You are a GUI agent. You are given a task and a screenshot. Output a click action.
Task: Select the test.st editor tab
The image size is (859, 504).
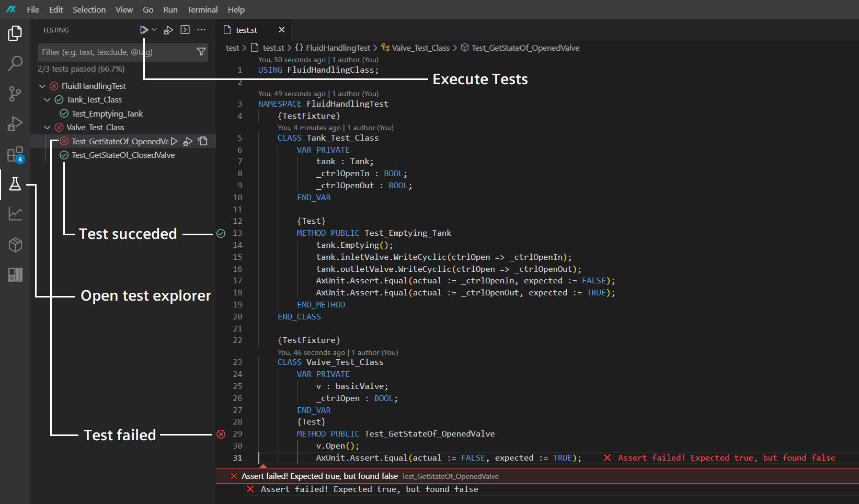tap(246, 30)
